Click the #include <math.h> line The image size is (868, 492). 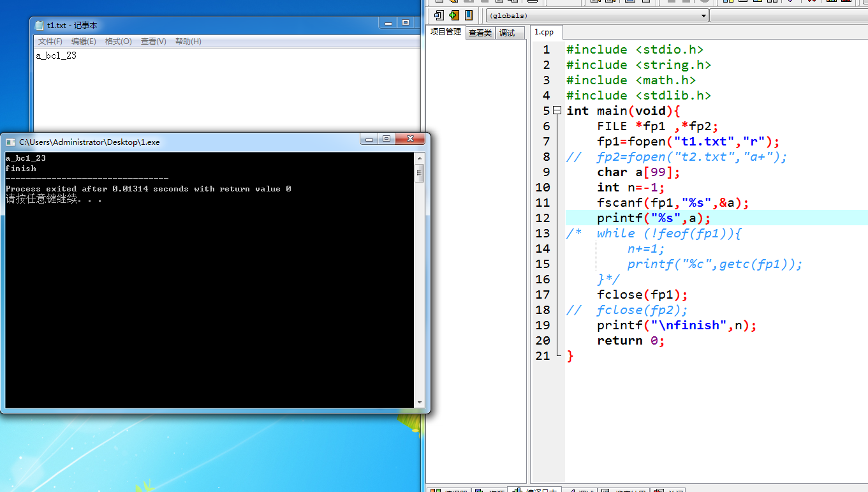coord(631,80)
